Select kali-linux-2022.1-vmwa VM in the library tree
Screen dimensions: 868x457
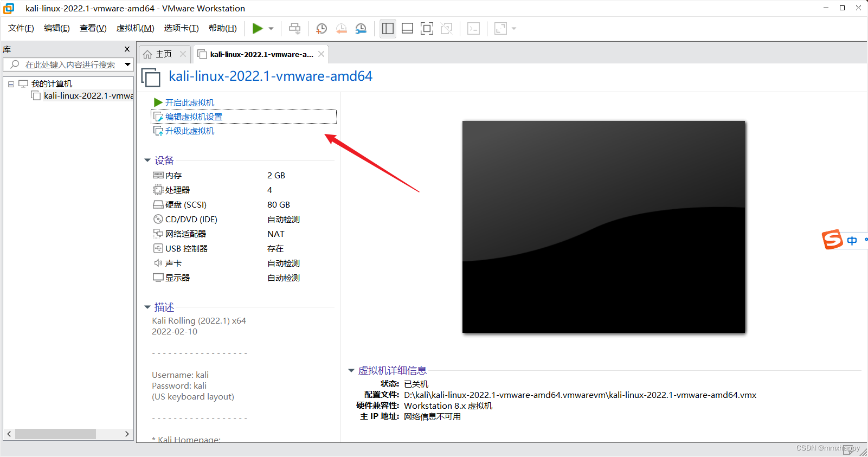[x=88, y=96]
